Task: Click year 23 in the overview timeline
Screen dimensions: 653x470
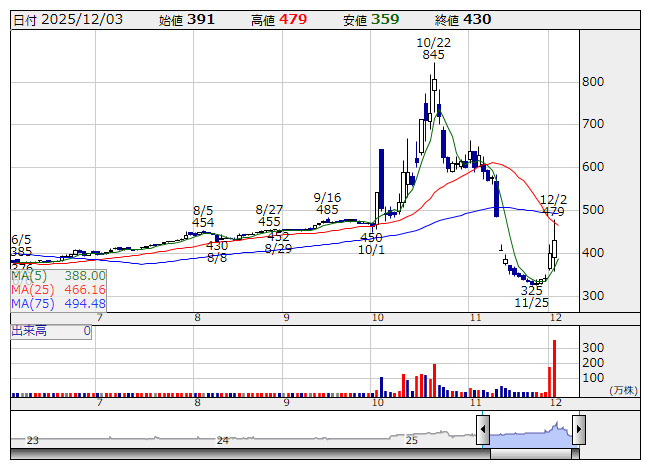Action: (x=32, y=440)
